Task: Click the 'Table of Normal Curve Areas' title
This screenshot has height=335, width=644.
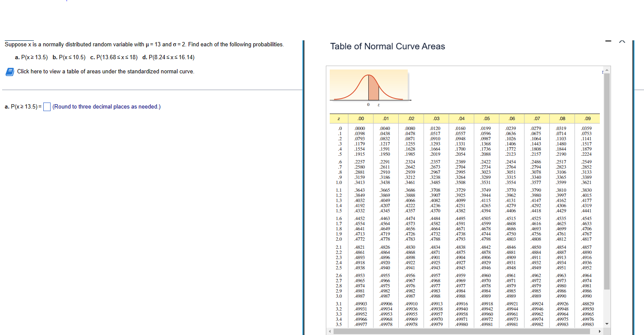Action: coord(387,46)
